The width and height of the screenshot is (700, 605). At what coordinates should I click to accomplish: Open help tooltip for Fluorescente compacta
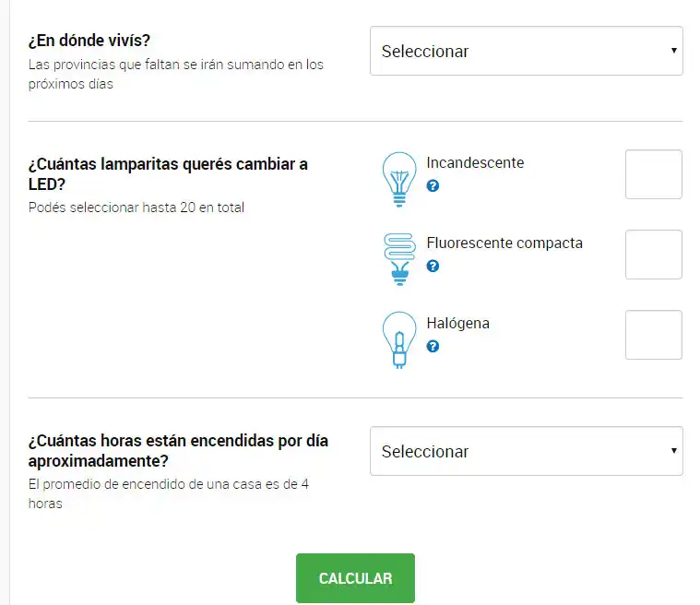(x=433, y=267)
